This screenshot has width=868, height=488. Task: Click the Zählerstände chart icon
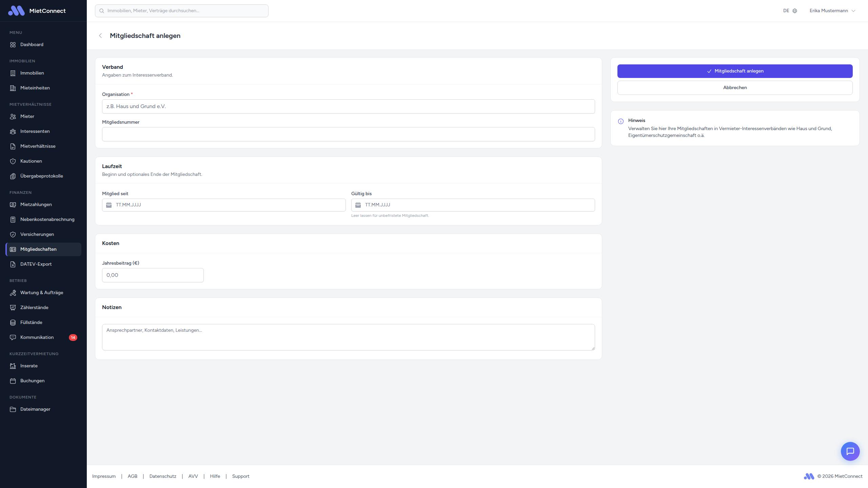pos(13,308)
